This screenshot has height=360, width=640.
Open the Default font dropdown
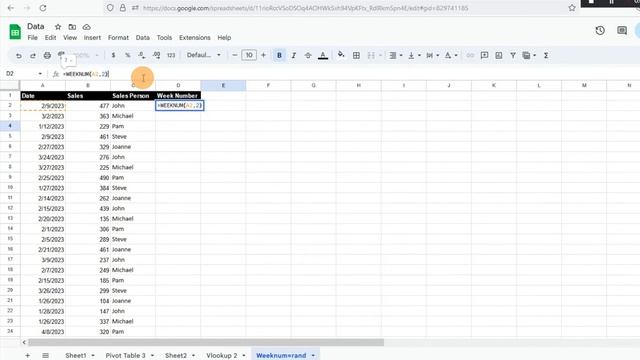click(203, 55)
